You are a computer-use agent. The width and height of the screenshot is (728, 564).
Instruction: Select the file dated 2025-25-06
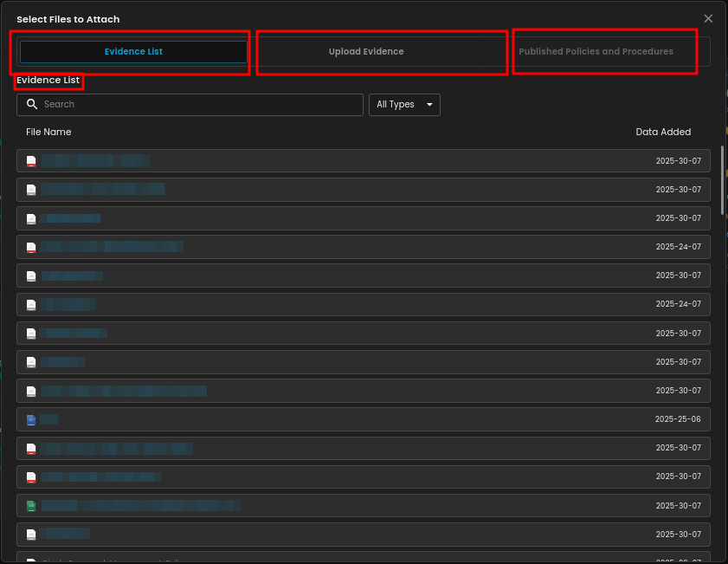click(x=364, y=419)
